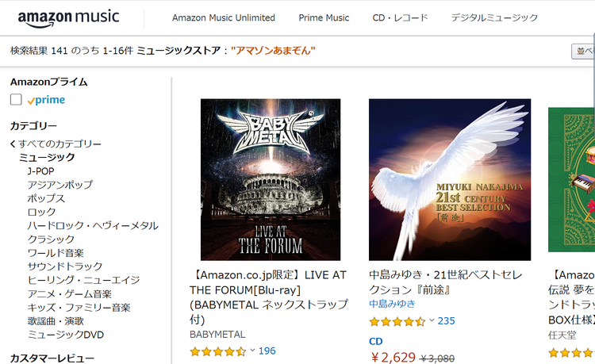Click the Amazon Music logo
Viewport: 595px width, 364px height.
click(x=69, y=18)
